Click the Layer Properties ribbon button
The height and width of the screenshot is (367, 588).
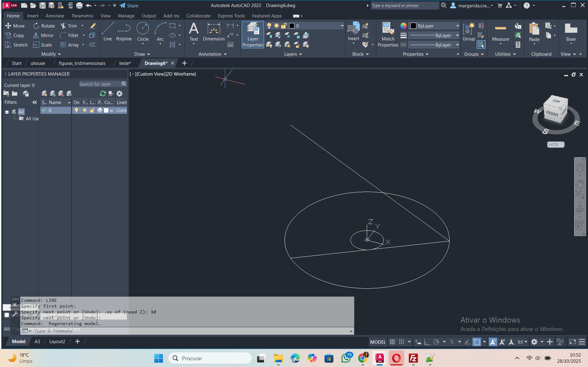tap(253, 35)
